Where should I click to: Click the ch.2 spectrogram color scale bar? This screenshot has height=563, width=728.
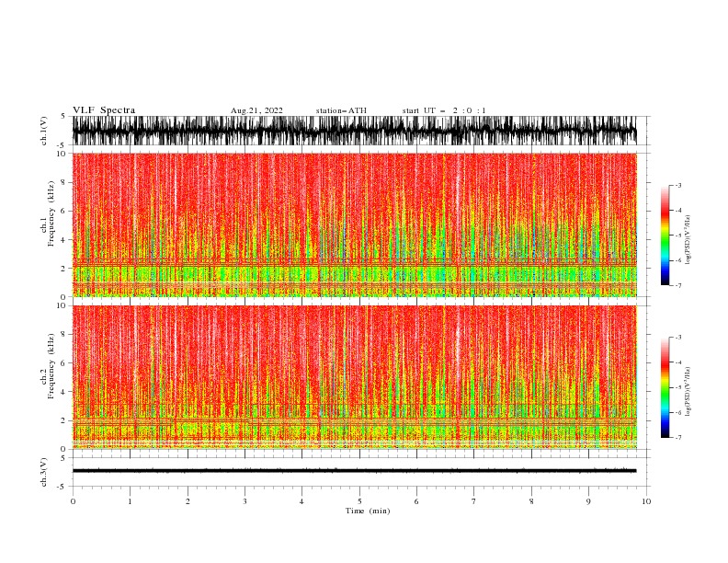click(x=665, y=387)
